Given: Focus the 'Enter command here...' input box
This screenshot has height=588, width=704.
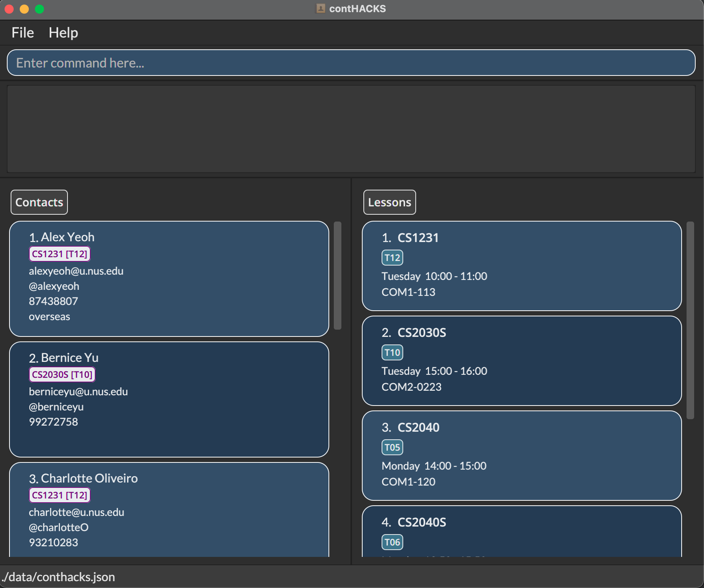Looking at the screenshot, I should pyautogui.click(x=351, y=63).
